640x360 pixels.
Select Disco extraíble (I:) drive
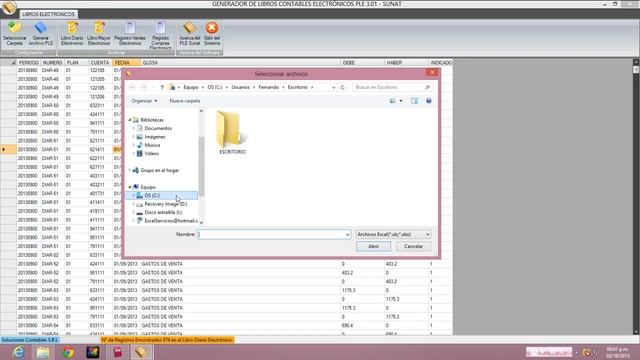[163, 213]
